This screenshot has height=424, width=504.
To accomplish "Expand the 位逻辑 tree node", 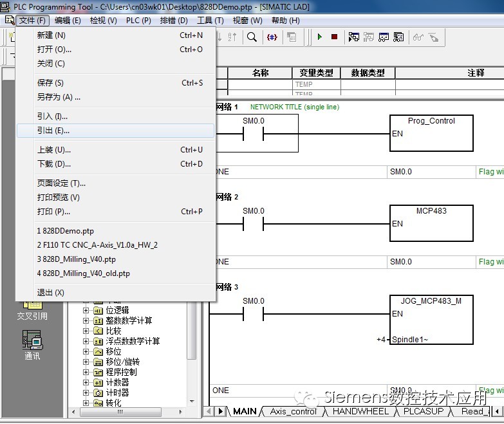I will point(86,310).
